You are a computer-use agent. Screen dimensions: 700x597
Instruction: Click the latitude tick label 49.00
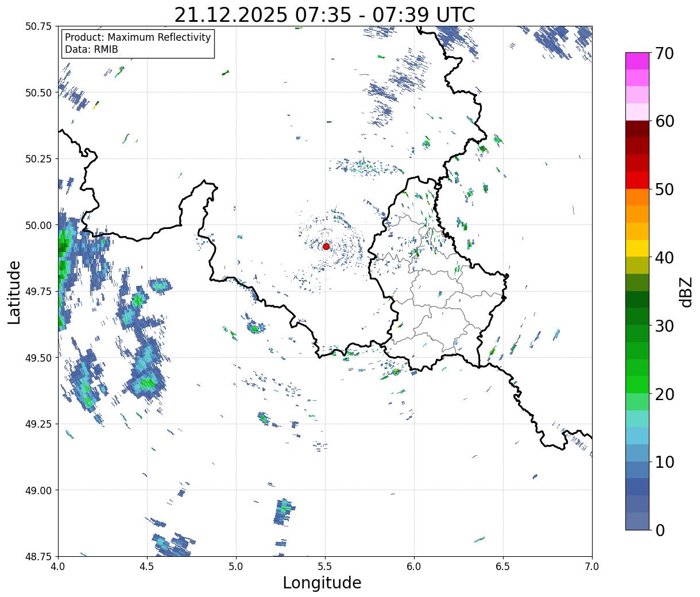[x=38, y=490]
